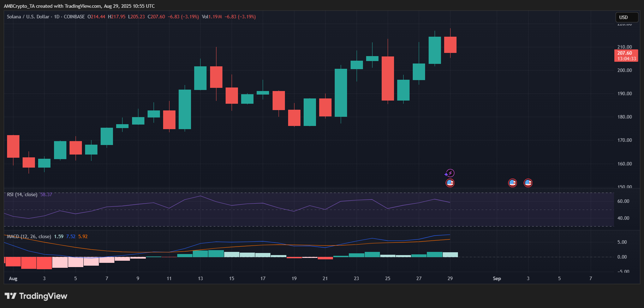Click the red 207.60 current price label
The width and height of the screenshot is (644, 308).
click(x=626, y=56)
